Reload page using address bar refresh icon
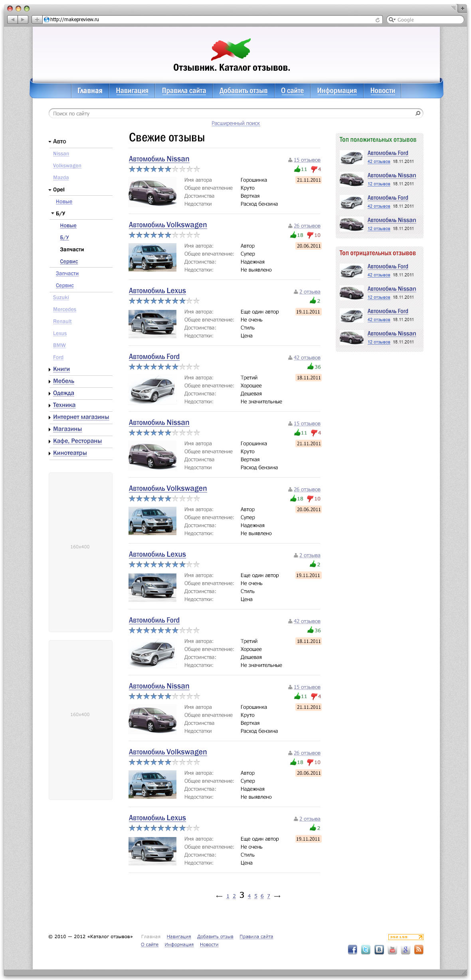The image size is (471, 980). tap(378, 20)
